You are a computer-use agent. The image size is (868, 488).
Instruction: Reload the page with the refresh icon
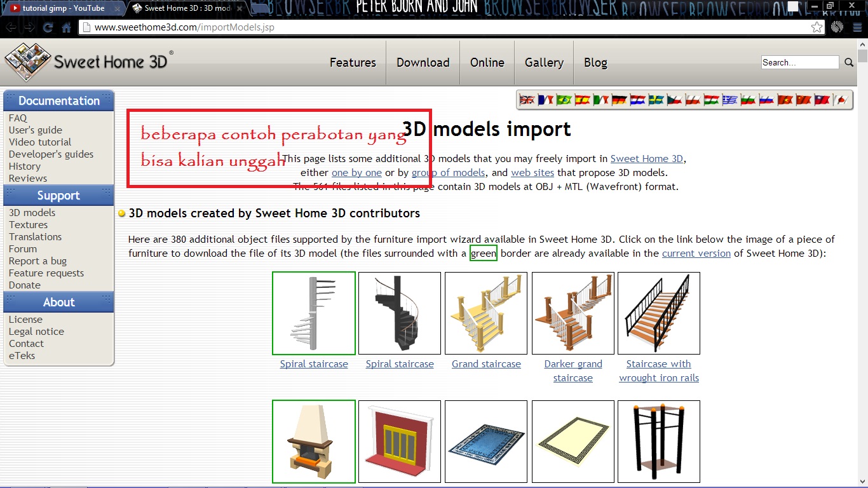pyautogui.click(x=48, y=27)
